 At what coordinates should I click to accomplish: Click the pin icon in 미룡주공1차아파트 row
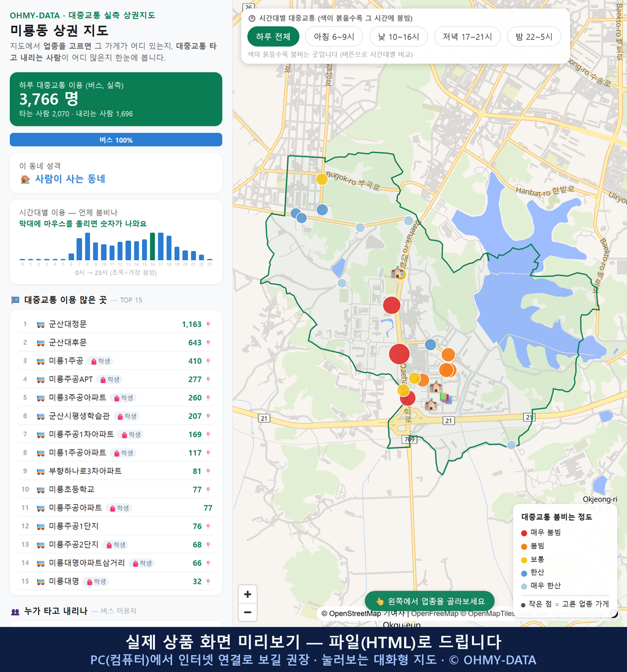click(208, 435)
